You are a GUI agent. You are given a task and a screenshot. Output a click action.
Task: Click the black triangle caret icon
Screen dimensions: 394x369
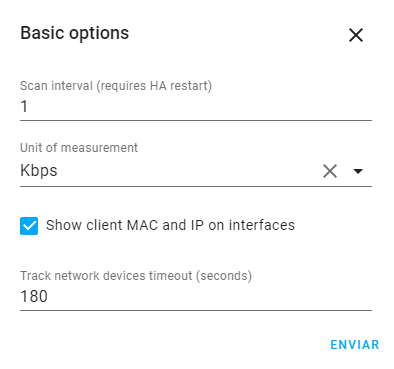(358, 171)
